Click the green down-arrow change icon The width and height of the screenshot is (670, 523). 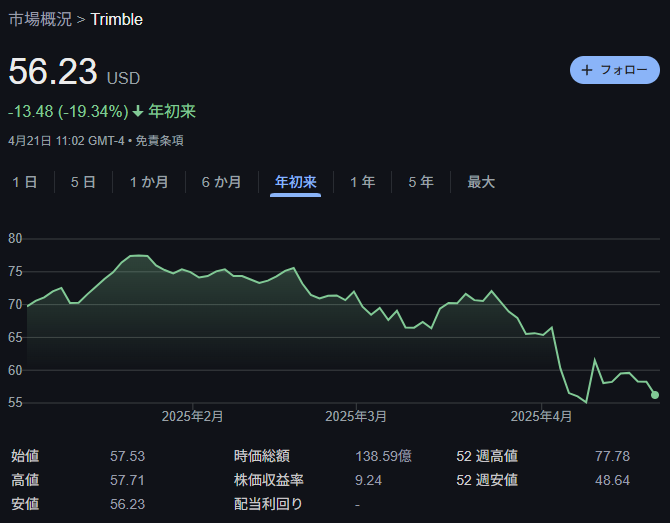138,111
